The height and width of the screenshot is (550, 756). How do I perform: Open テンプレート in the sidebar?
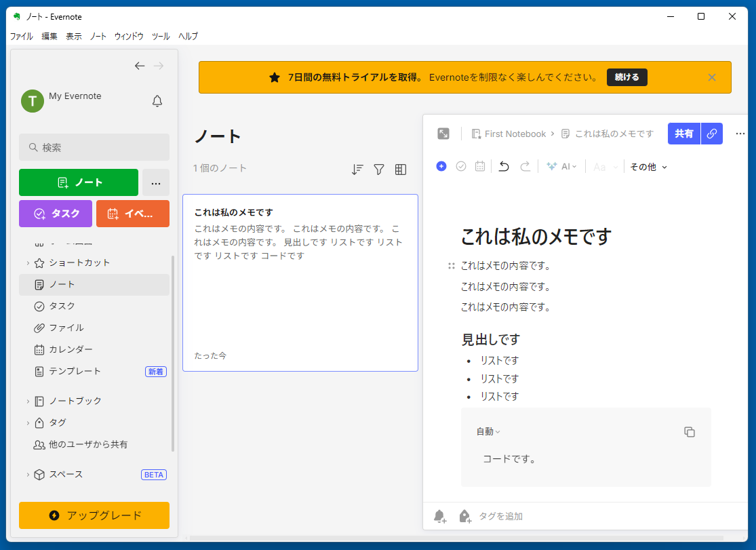[94, 371]
